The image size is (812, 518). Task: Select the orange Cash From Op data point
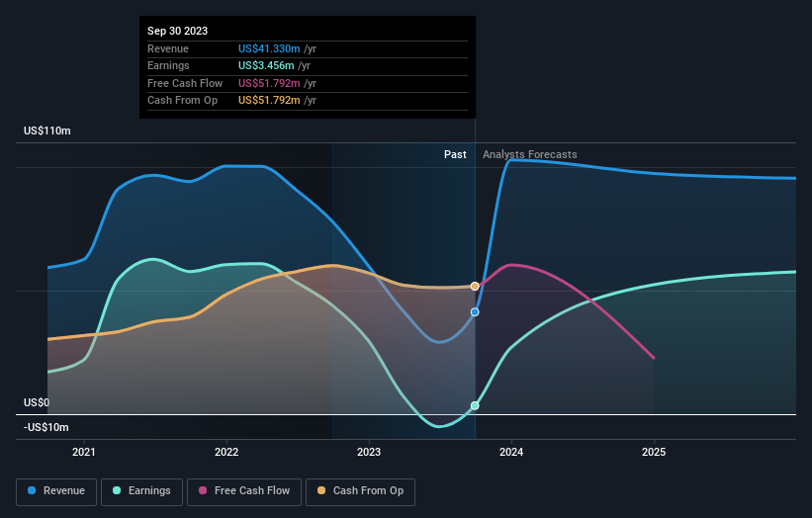click(x=475, y=286)
